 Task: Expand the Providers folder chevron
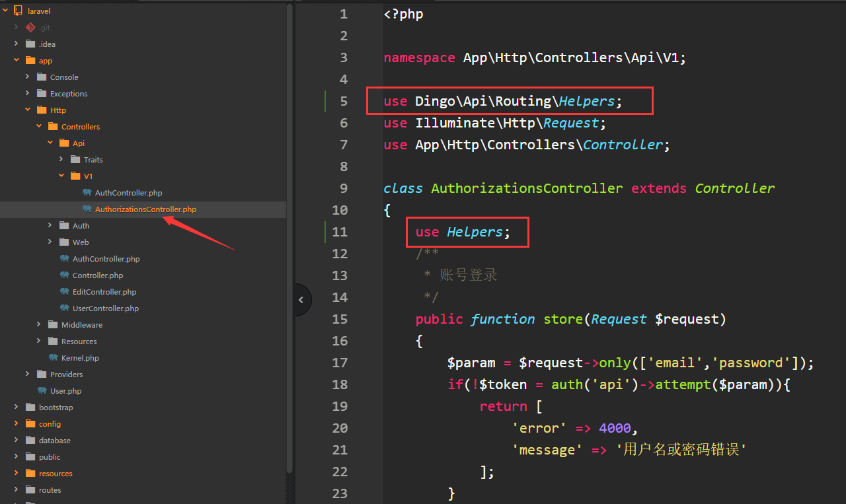tap(27, 375)
